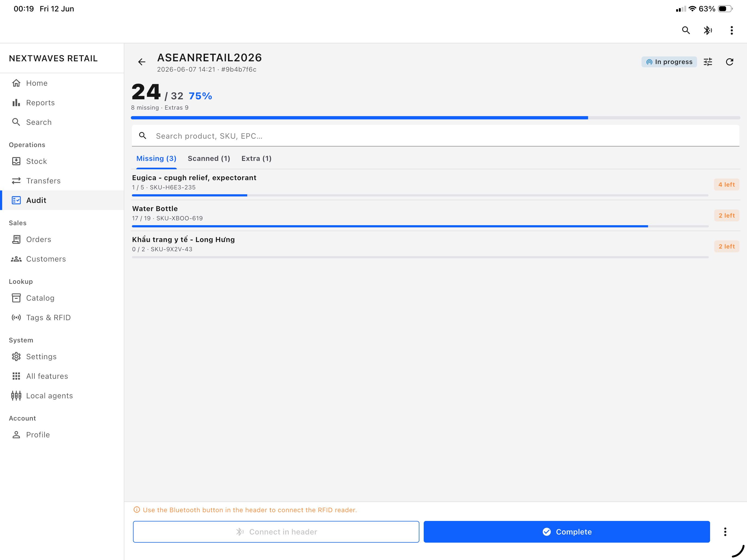Tap the 00:19 clock in status bar

[x=24, y=9]
